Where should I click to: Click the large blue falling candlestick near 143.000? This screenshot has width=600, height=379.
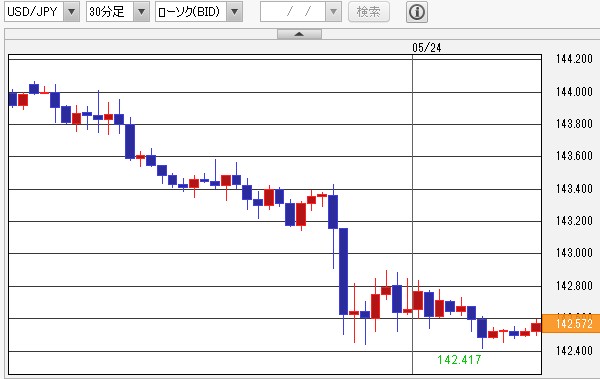point(343,271)
